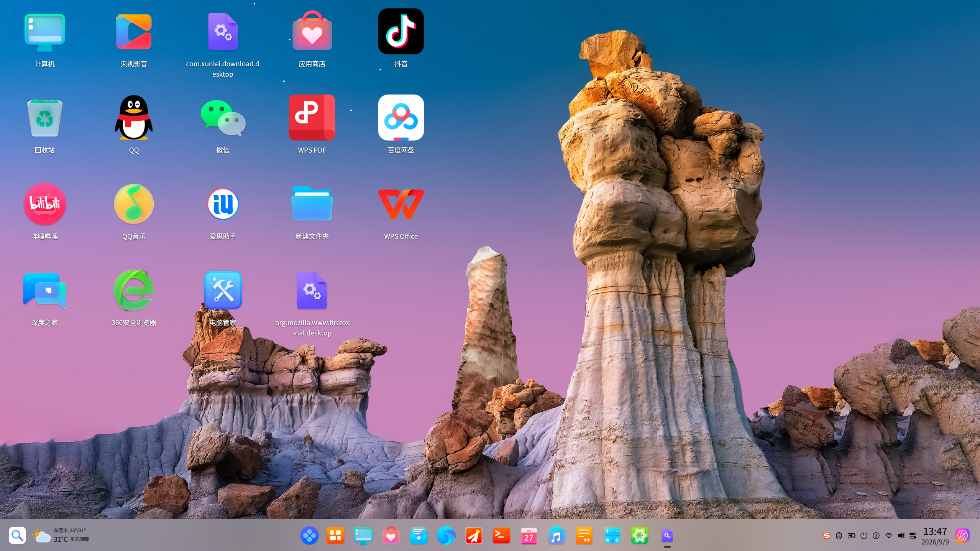This screenshot has height=551, width=980.
Task: Select the WPS Office desktop icon
Action: click(401, 204)
